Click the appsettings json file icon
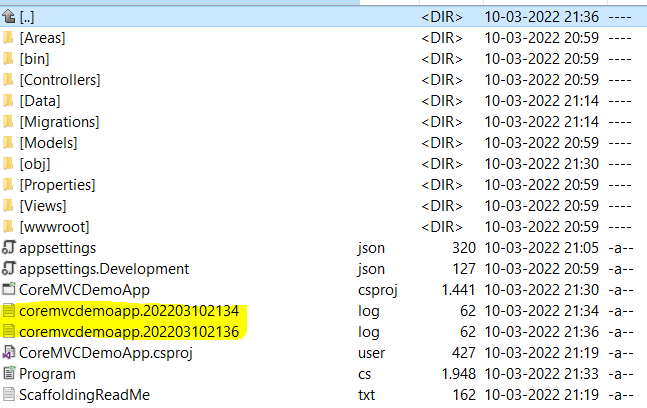 tap(9, 248)
